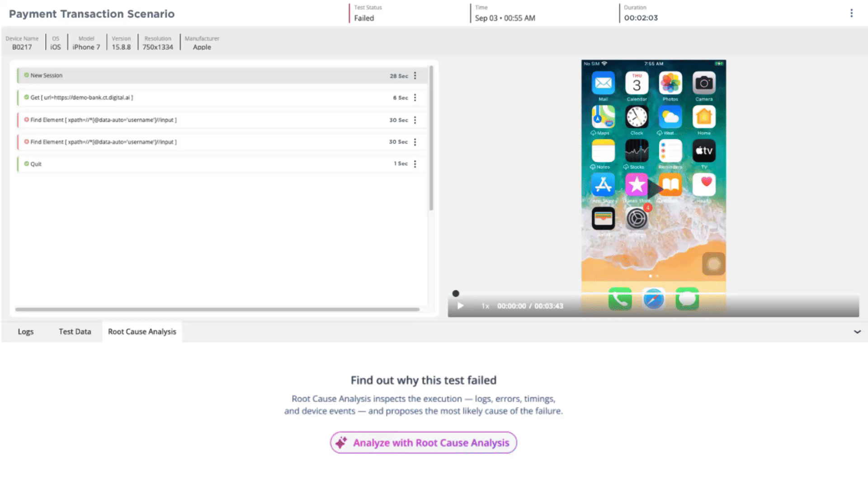Click the Settings gear icon with badge
Viewport: 868px width, 488px height.
[637, 219]
